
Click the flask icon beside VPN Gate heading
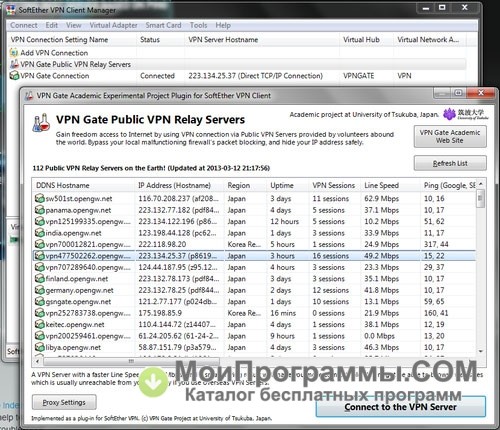(42, 122)
